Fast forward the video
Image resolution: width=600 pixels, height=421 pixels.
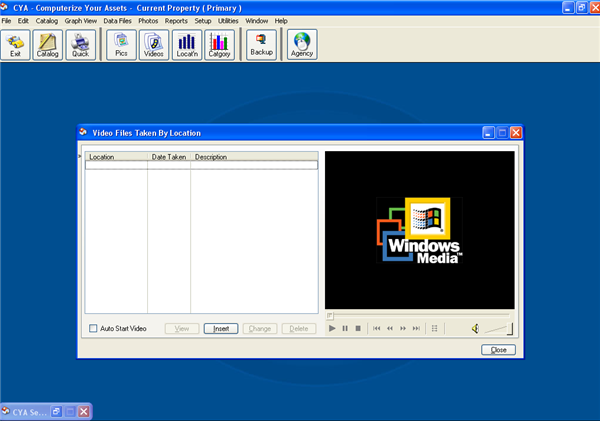[403, 328]
